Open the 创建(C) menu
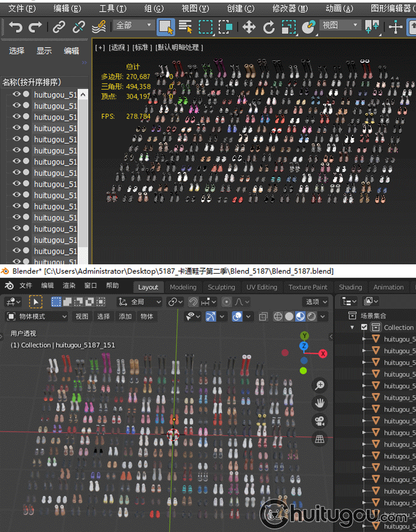Viewport: 416px width, 532px height. pos(241,8)
